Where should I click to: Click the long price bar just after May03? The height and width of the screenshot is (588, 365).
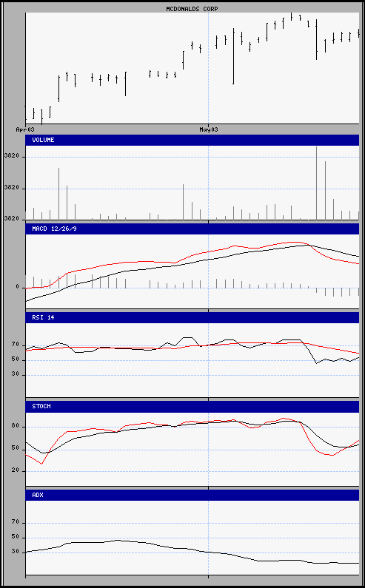[x=233, y=56]
